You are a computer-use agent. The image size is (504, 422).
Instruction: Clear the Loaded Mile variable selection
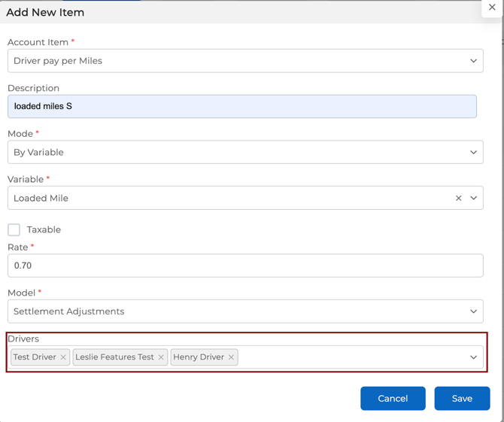pos(458,199)
